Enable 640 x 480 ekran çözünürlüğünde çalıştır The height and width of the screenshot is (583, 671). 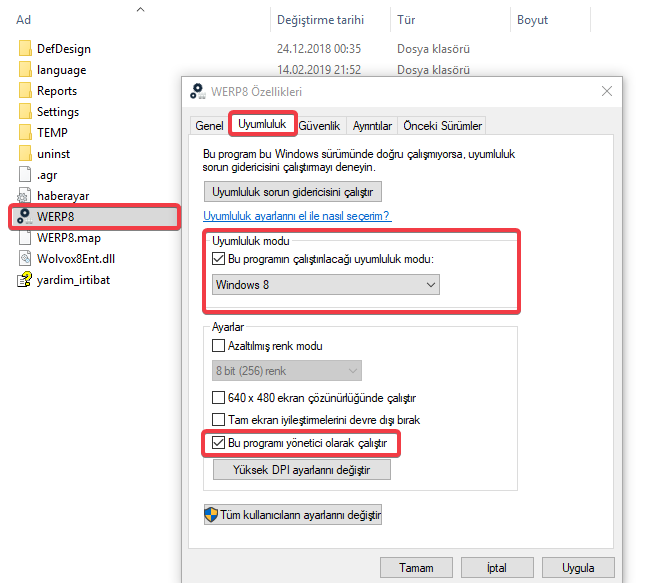(218, 398)
